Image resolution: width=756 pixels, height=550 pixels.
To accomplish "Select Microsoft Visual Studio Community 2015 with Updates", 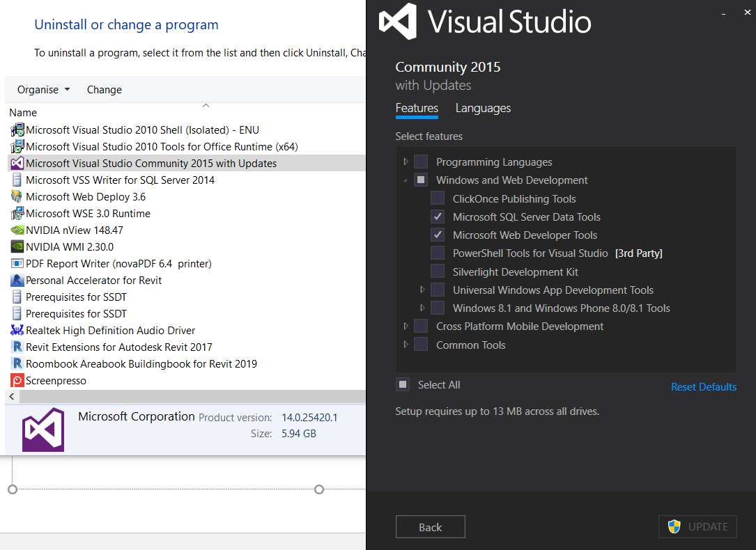I will [x=187, y=164].
